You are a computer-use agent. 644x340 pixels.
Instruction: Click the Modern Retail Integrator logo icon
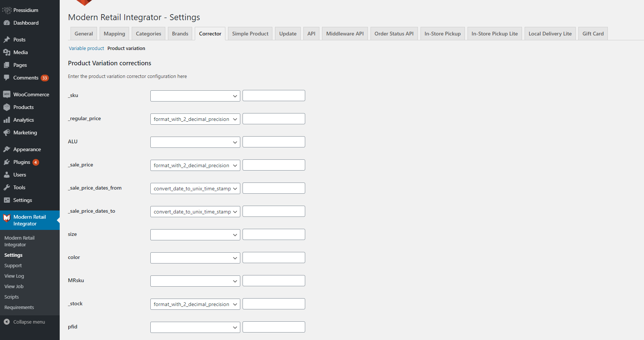(7, 218)
